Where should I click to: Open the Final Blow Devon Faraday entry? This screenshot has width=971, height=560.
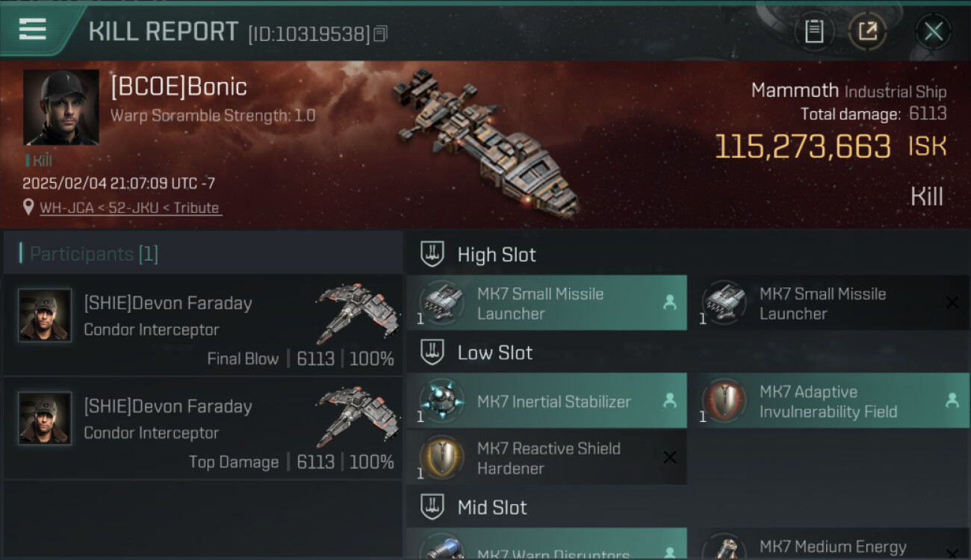203,326
